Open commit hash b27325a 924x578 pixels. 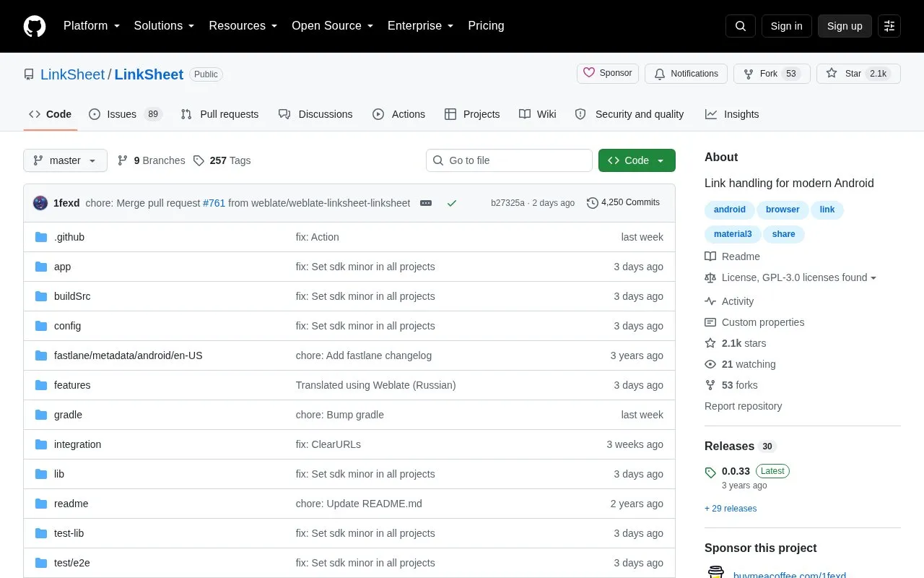[x=507, y=203]
